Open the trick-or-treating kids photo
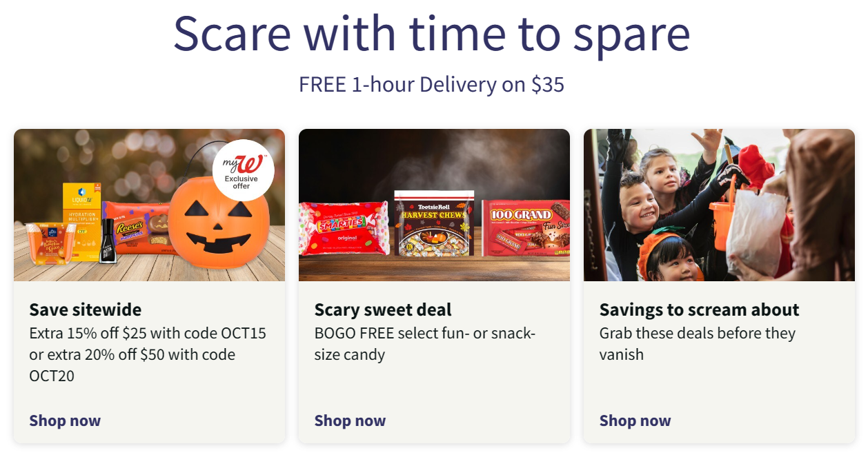This screenshot has height=457, width=868. (x=719, y=205)
